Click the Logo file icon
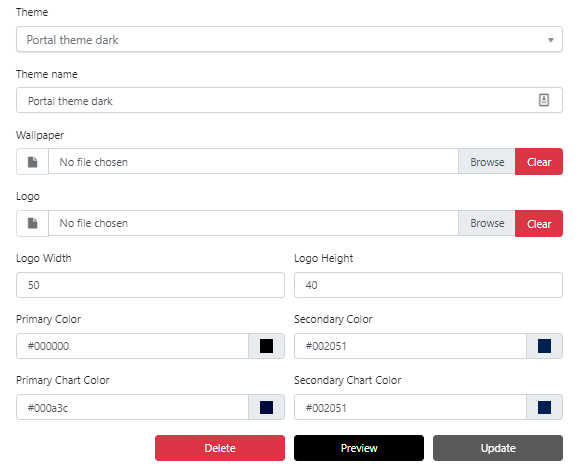 coord(33,223)
